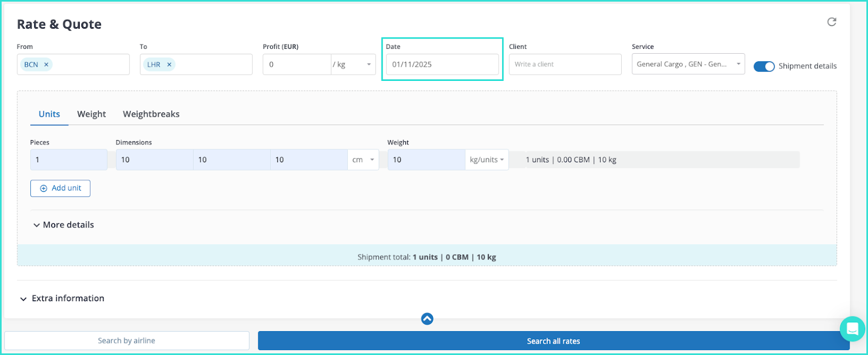Open the cm dimension unit dropdown
868x355 pixels.
coord(363,160)
